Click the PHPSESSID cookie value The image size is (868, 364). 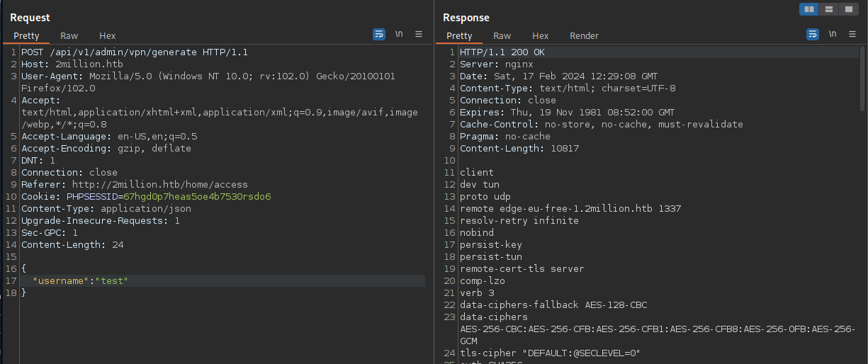pos(197,197)
